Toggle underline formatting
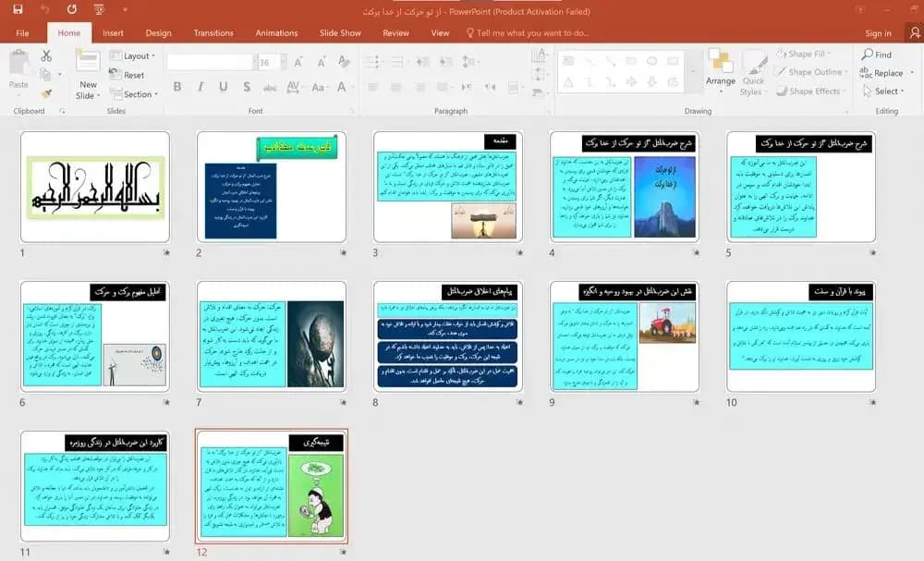This screenshot has width=924, height=561. [224, 87]
